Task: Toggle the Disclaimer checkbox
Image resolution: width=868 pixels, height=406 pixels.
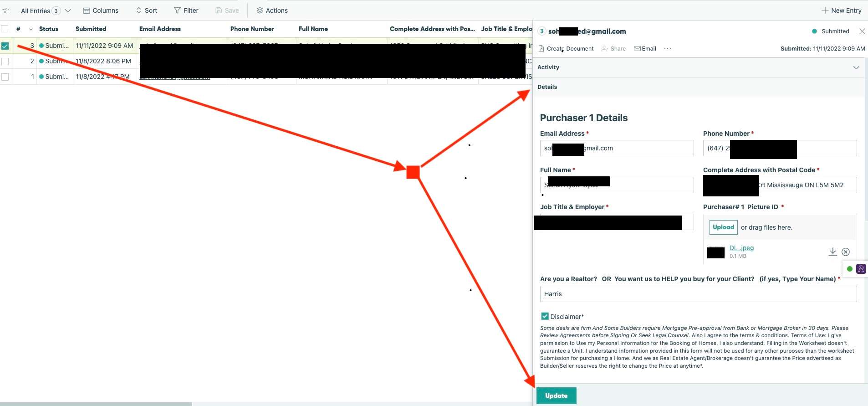Action: (545, 316)
